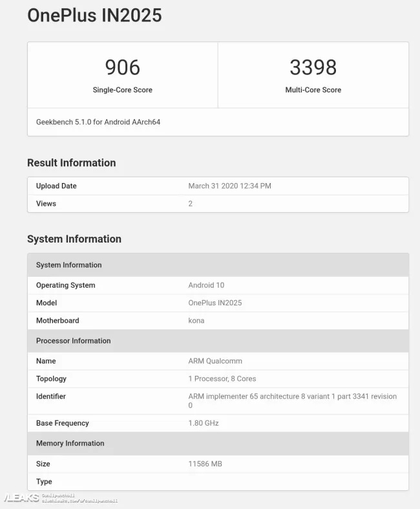Screen dimensions: 420x509
Task: Click the Motherboard label
Action: pyautogui.click(x=58, y=321)
